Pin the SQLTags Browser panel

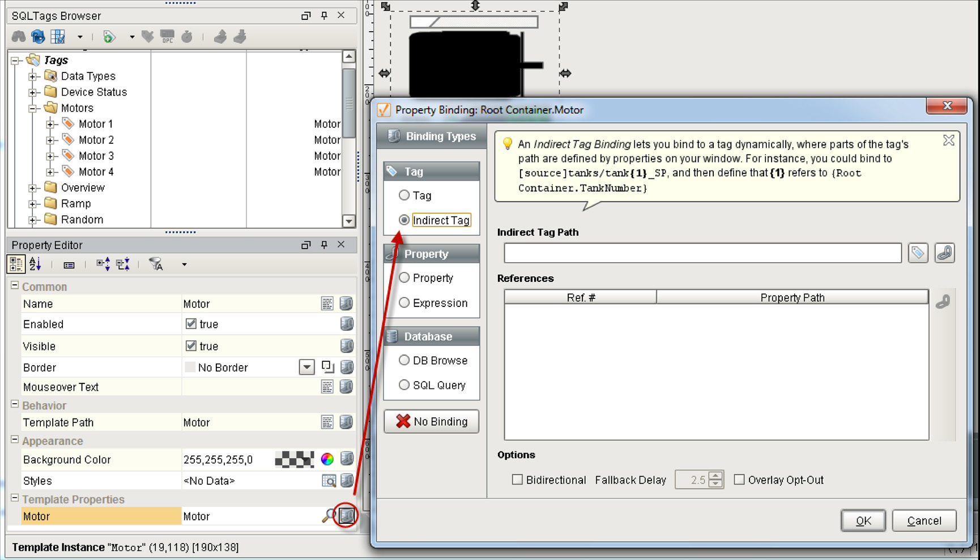click(324, 15)
